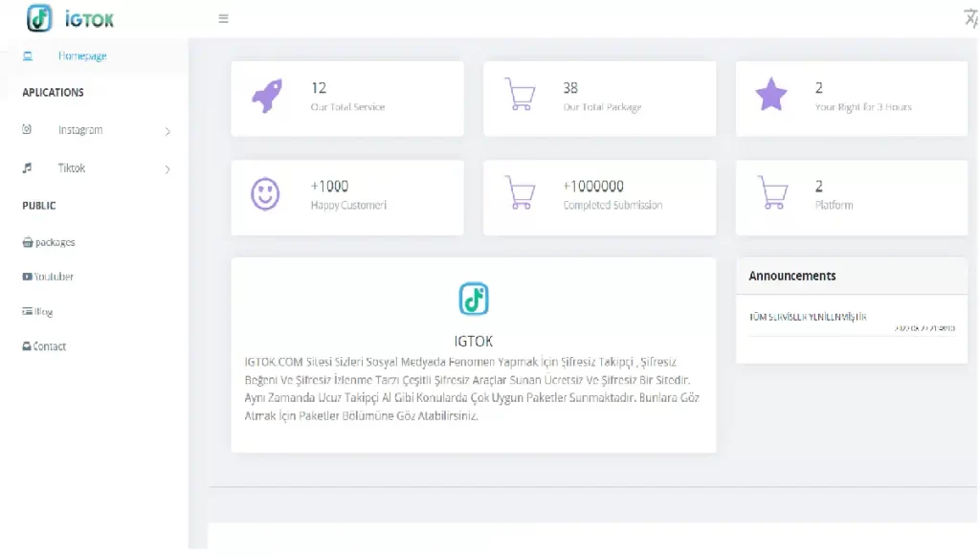
Task: Open the language translate icon
Action: [970, 18]
